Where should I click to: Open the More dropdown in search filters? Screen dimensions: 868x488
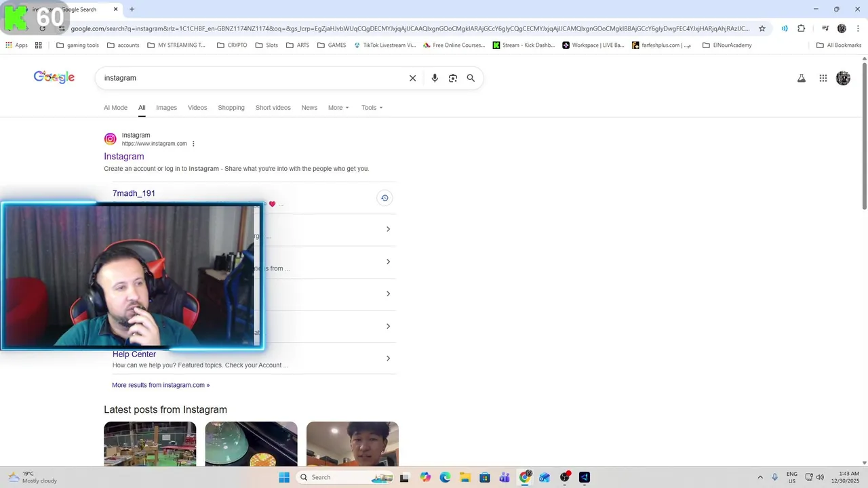tap(338, 108)
